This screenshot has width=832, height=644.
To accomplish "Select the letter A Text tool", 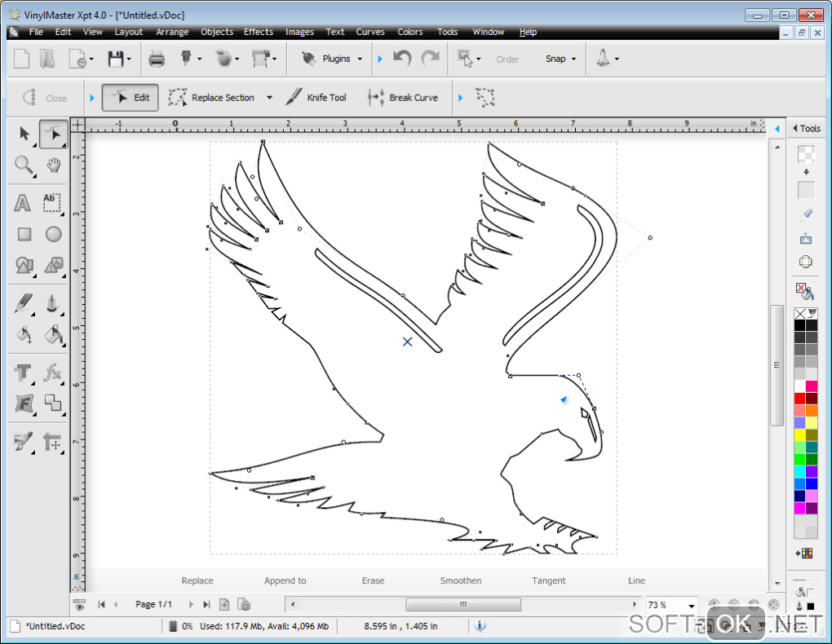I will [22, 203].
